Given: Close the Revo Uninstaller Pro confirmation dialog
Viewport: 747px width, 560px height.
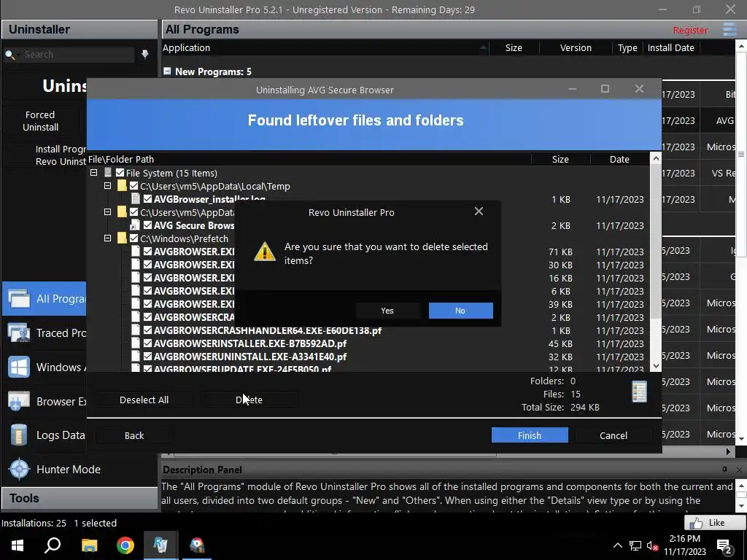Looking at the screenshot, I should point(479,211).
